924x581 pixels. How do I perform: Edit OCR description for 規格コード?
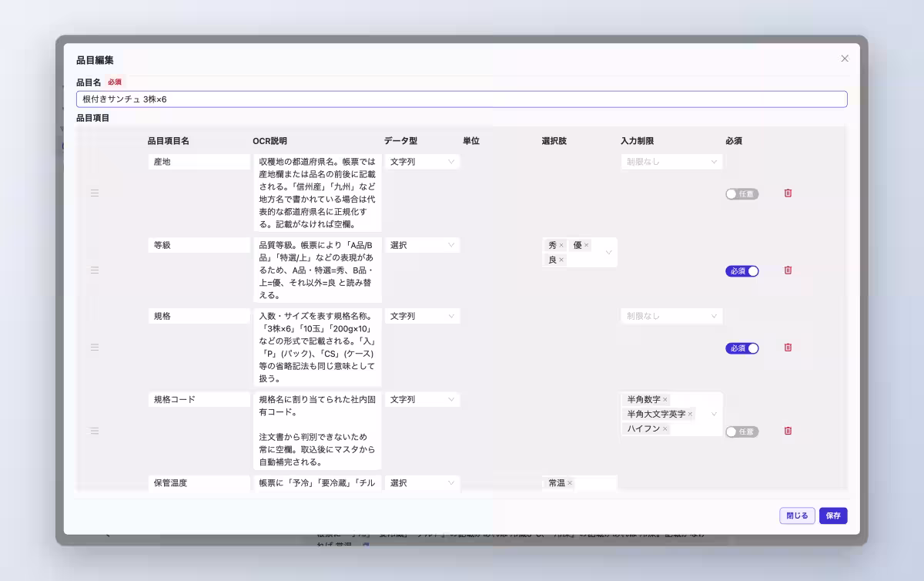(317, 431)
